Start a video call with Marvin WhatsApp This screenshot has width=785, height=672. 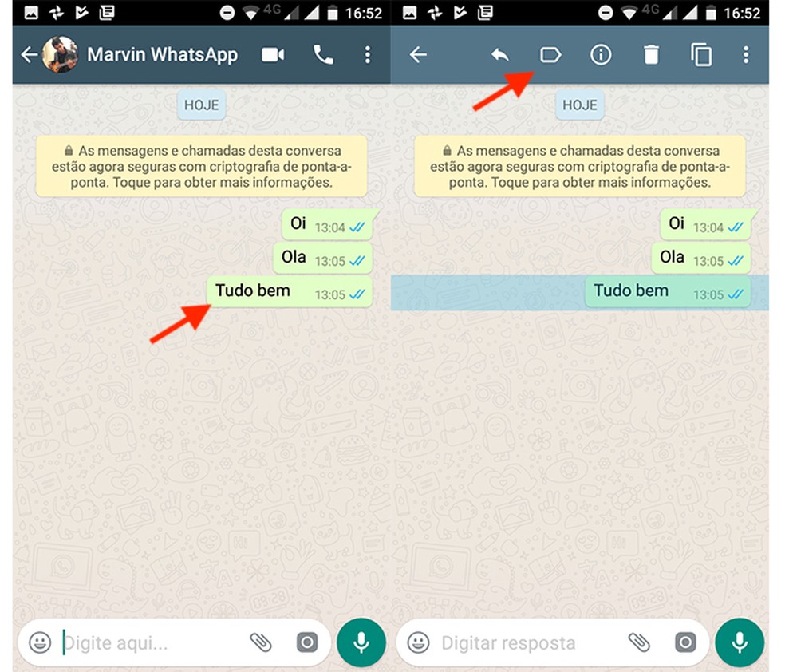tap(273, 55)
